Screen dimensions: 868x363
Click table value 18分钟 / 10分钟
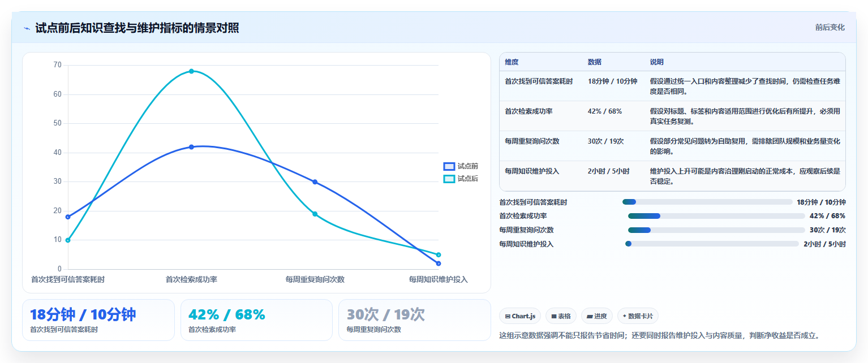(613, 81)
